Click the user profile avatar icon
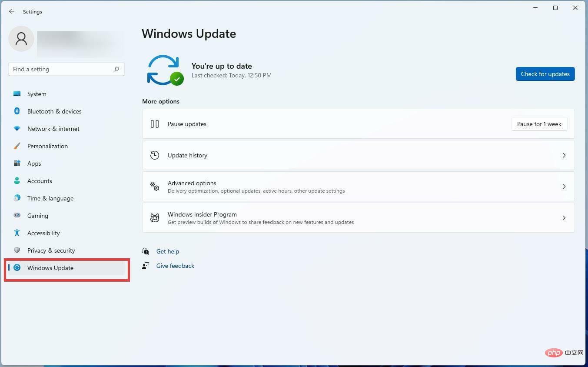Viewport: 588px width, 367px height. (21, 39)
